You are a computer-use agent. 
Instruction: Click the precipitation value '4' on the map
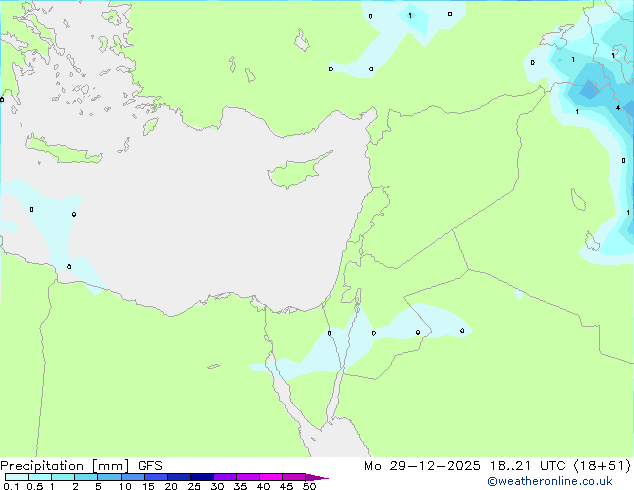(x=618, y=108)
